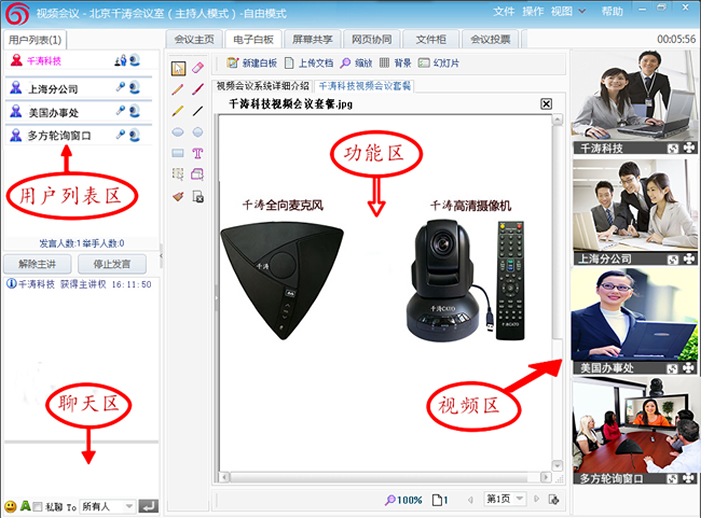Image resolution: width=701 pixels, height=518 pixels.
Task: Choose the screen capture tool
Action: tap(198, 174)
